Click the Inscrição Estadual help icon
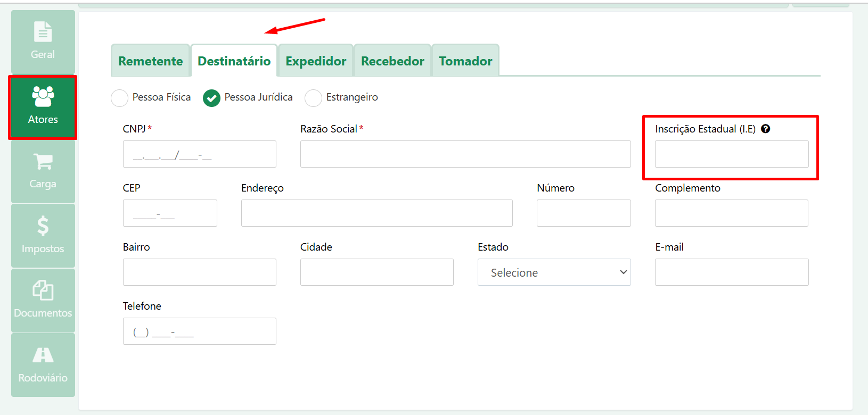The image size is (868, 415). 766,129
